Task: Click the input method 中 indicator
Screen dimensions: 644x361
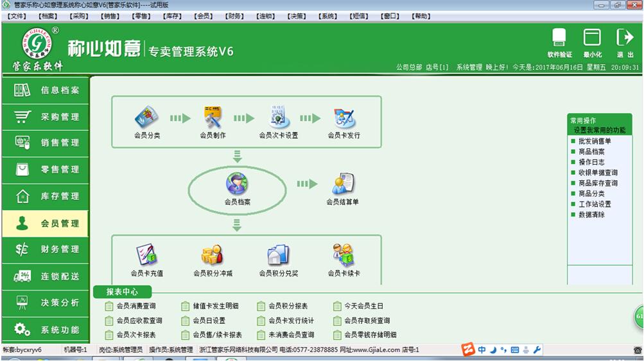Action: 482,350
